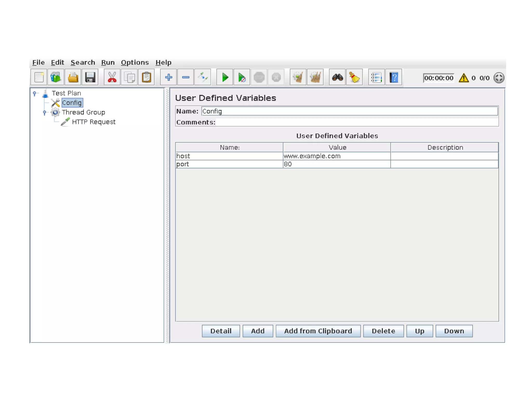Screen dimensions: 532x399
Task: Click the Cut scissors icon
Action: coord(112,77)
